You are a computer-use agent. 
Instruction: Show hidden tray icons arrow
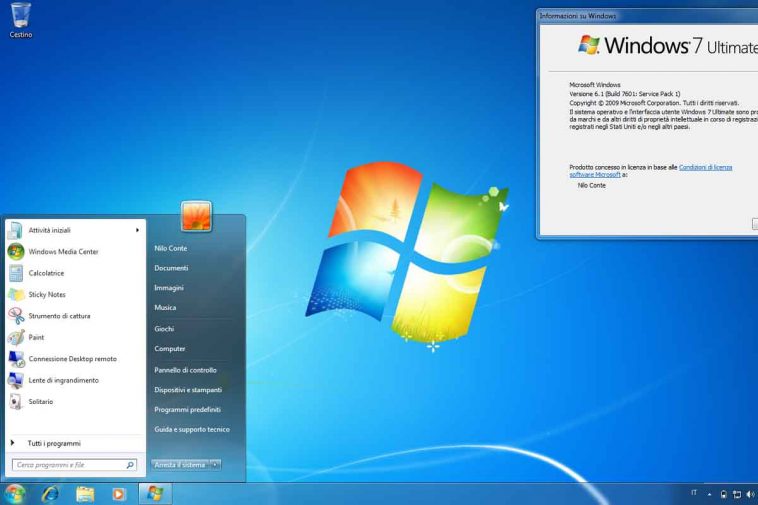(x=710, y=494)
